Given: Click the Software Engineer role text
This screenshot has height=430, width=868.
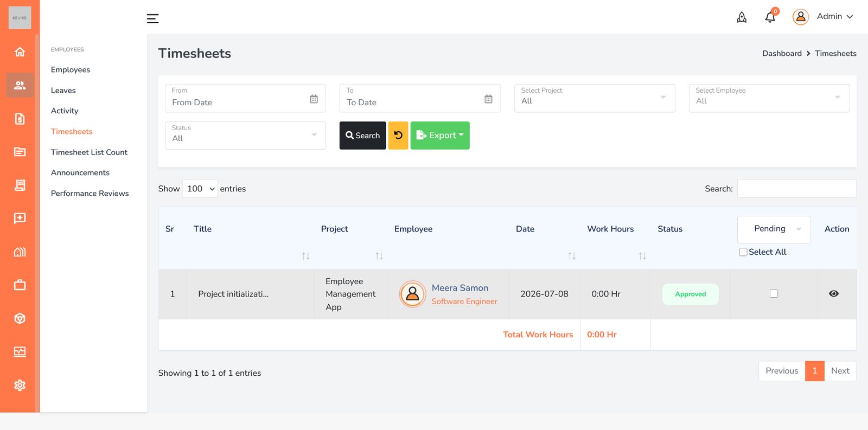Looking at the screenshot, I should click(464, 301).
